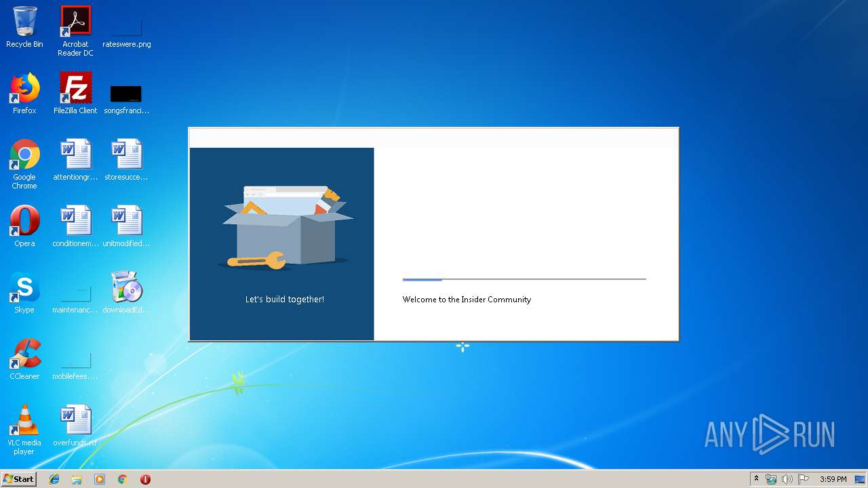Click the 3:59 PM clock
Screen dimensions: 868x488
coord(833,479)
